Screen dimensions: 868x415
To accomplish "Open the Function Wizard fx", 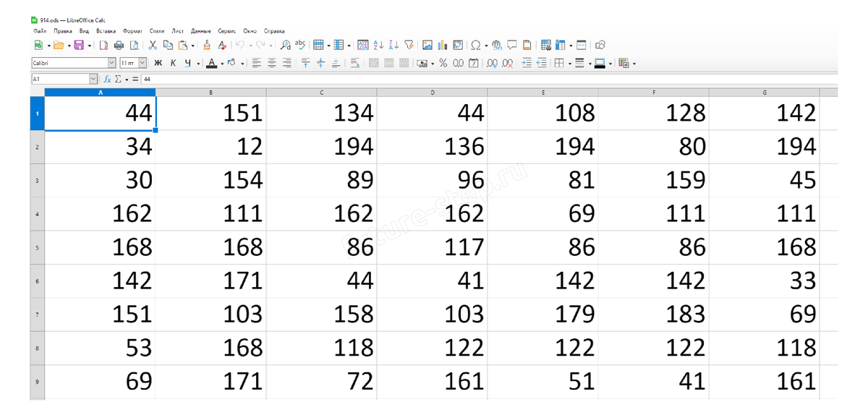I will (x=106, y=79).
